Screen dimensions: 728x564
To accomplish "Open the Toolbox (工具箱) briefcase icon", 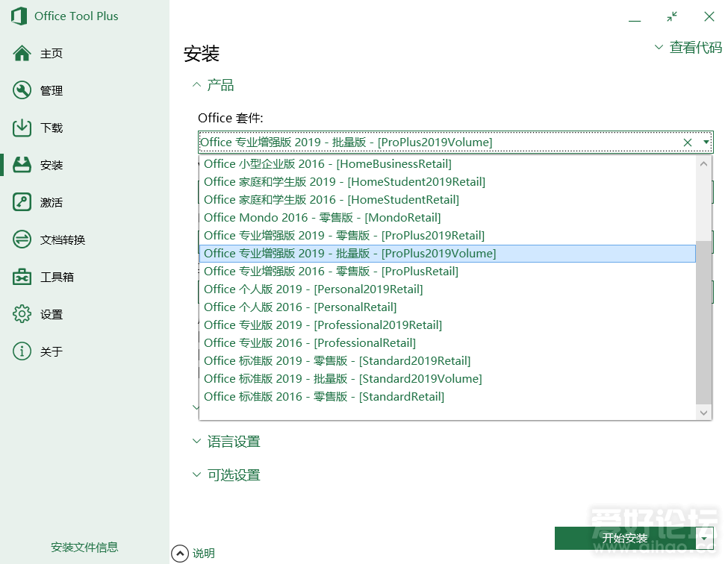I will [22, 277].
